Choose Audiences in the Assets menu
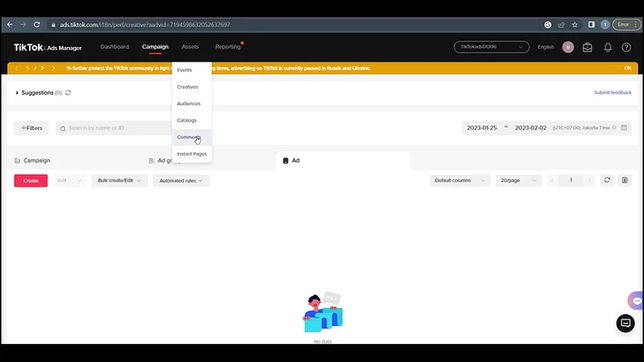644x362 pixels. click(x=189, y=103)
